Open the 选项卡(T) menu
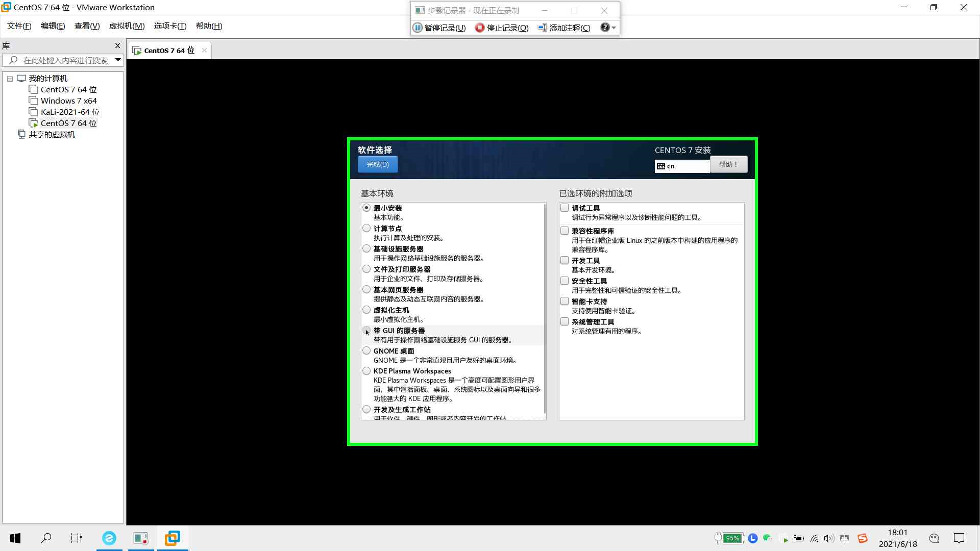Image resolution: width=980 pixels, height=551 pixels. click(170, 26)
